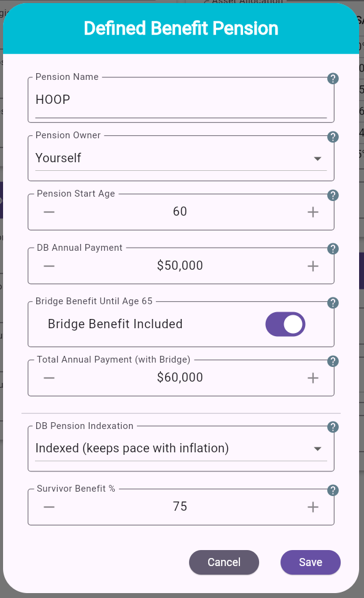Screen dimensions: 364x598
Task: Disable the Bridge Benefit Included toggle
Action: 285,324
